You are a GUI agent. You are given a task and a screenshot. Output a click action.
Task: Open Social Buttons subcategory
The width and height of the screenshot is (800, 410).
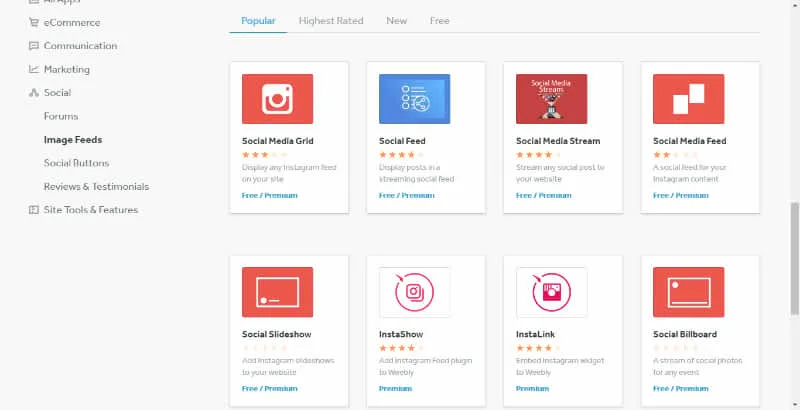[77, 163]
